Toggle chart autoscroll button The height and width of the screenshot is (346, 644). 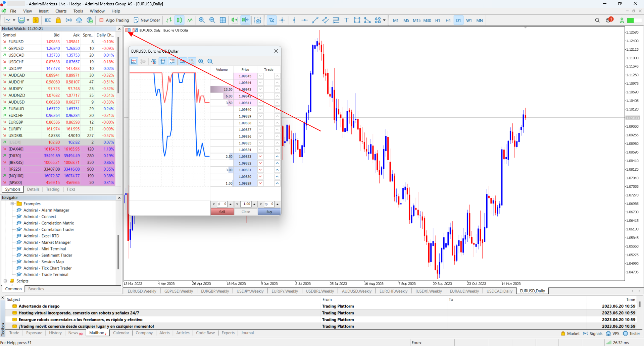click(x=235, y=20)
